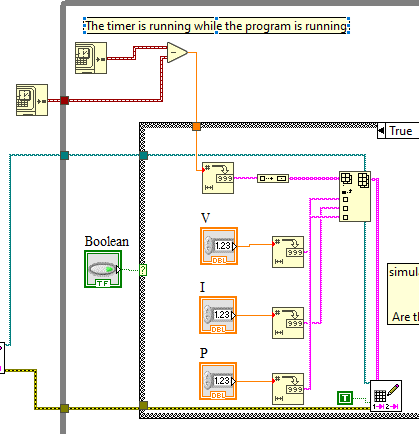Click the True case selector label
This screenshot has height=434, width=419.
[402, 131]
